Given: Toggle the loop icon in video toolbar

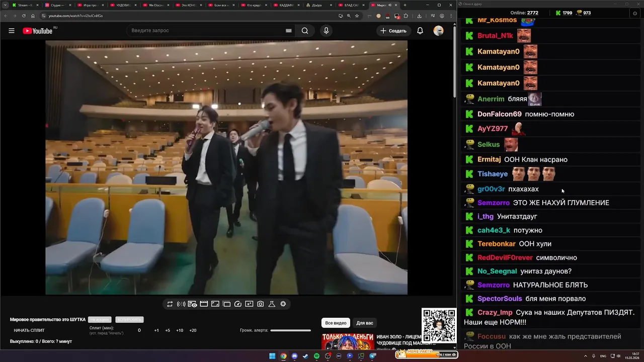Looking at the screenshot, I should [170, 304].
